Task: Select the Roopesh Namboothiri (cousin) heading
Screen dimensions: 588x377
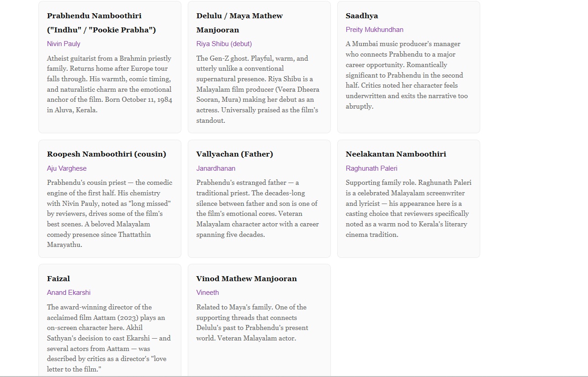Action: [106, 154]
